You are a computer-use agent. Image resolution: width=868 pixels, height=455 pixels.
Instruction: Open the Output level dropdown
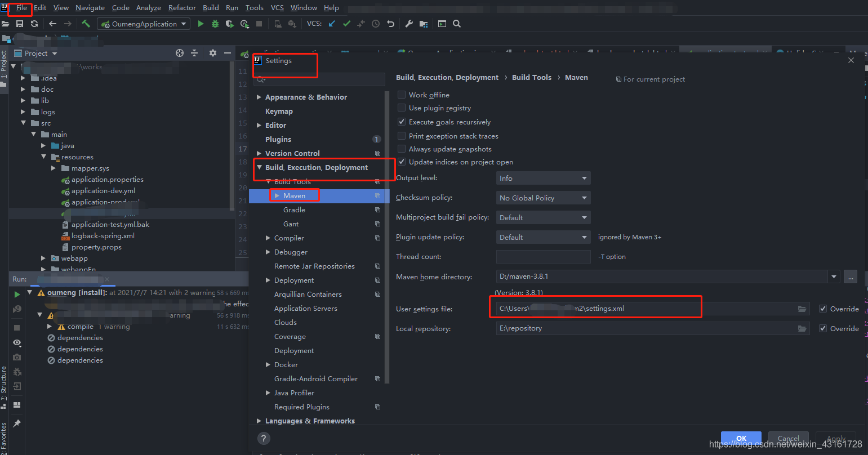pyautogui.click(x=543, y=178)
